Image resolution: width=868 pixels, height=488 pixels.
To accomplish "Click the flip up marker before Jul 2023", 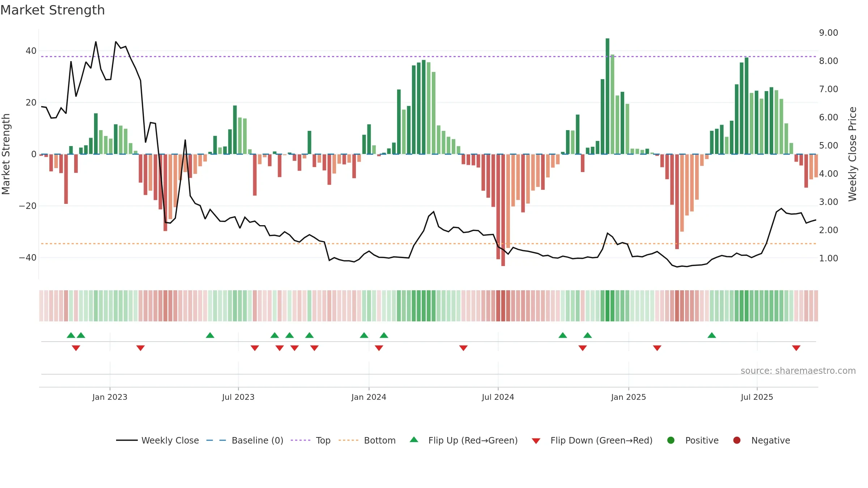I will click(x=210, y=335).
